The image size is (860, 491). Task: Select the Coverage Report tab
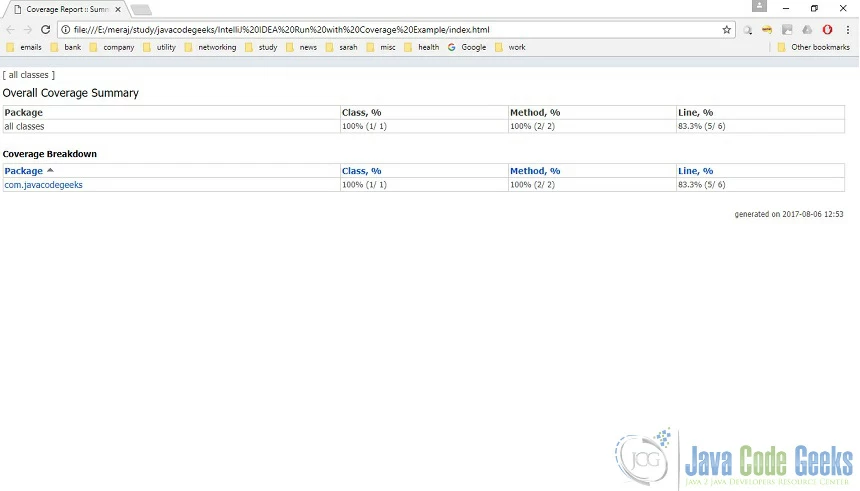pyautogui.click(x=66, y=9)
